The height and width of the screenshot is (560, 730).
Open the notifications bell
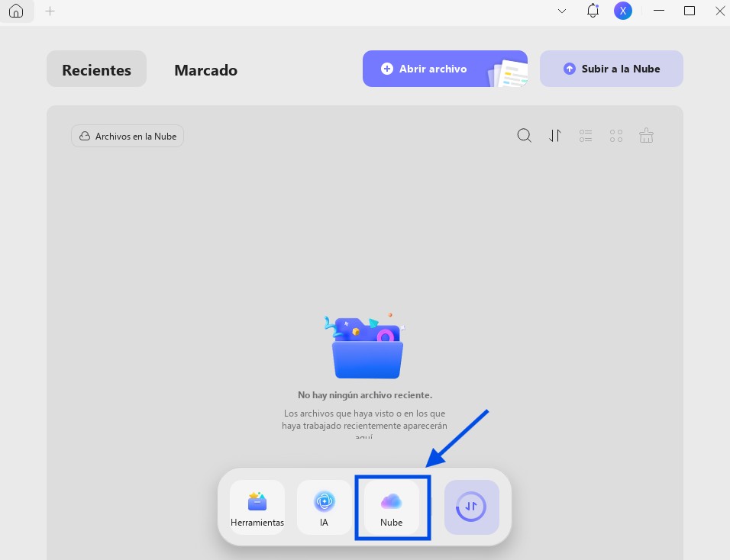(593, 11)
